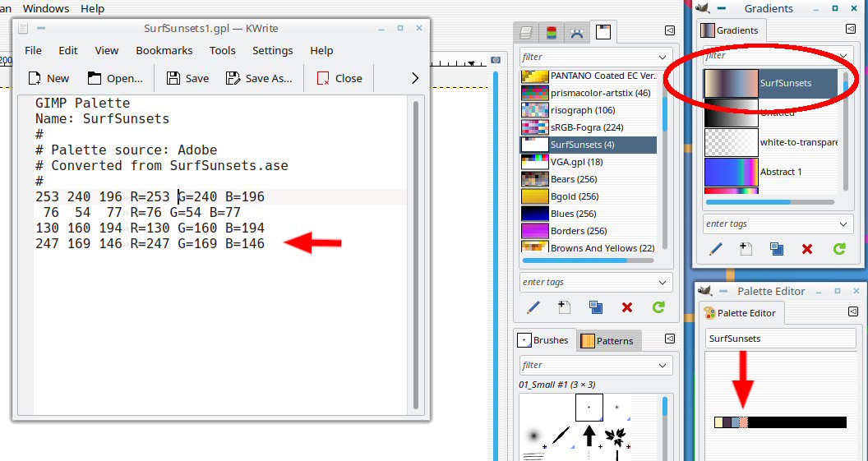Open the Channels tab icon
The width and height of the screenshot is (868, 461).
pos(552,33)
